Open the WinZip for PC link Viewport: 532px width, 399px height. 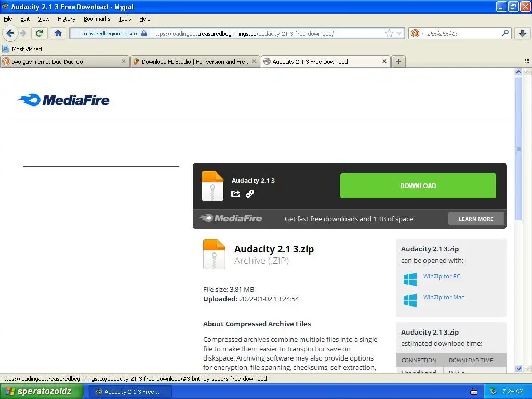pos(442,276)
